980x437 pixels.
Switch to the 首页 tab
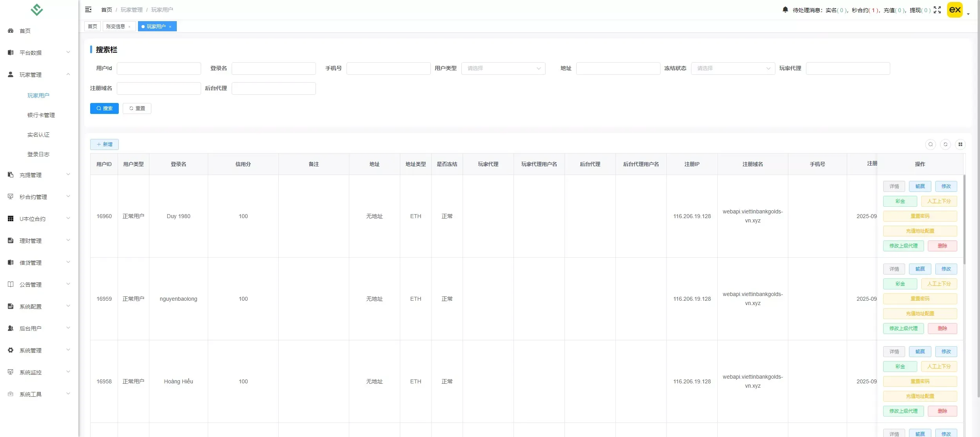pyautogui.click(x=93, y=27)
